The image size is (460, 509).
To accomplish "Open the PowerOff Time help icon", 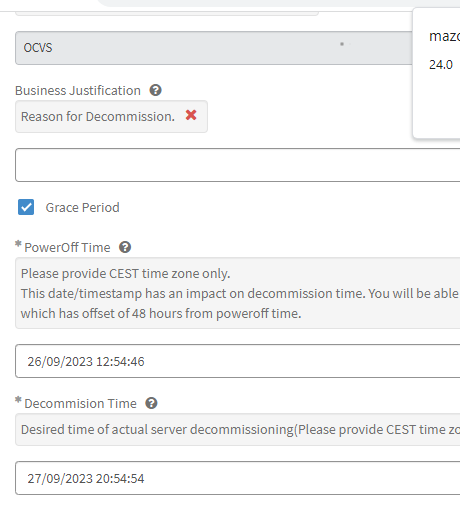I will (x=125, y=247).
